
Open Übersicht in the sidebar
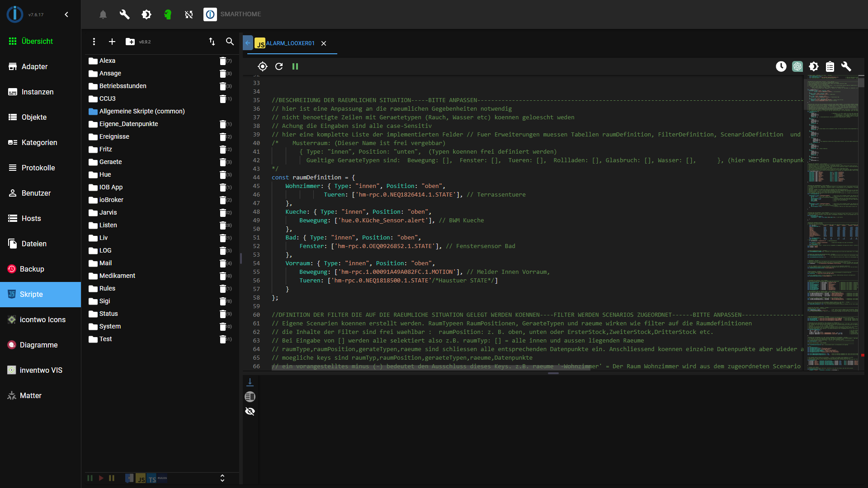pos(40,41)
